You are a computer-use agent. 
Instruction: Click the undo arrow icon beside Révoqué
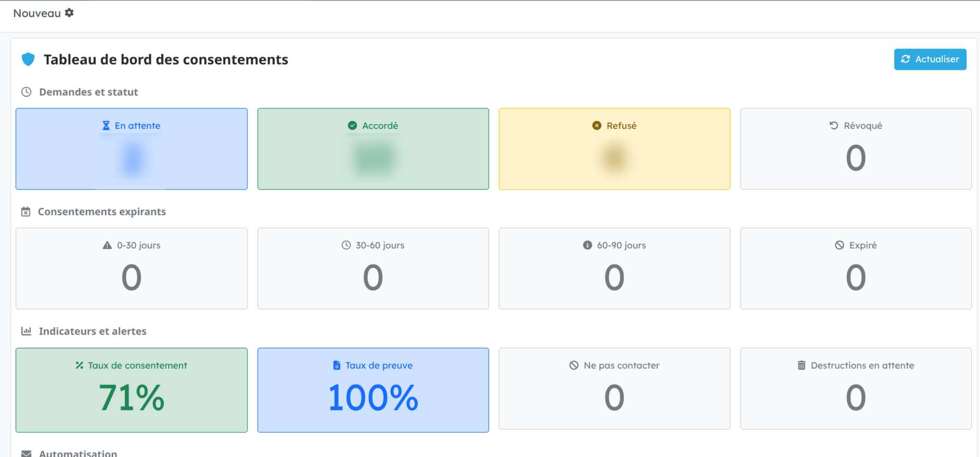coord(834,125)
